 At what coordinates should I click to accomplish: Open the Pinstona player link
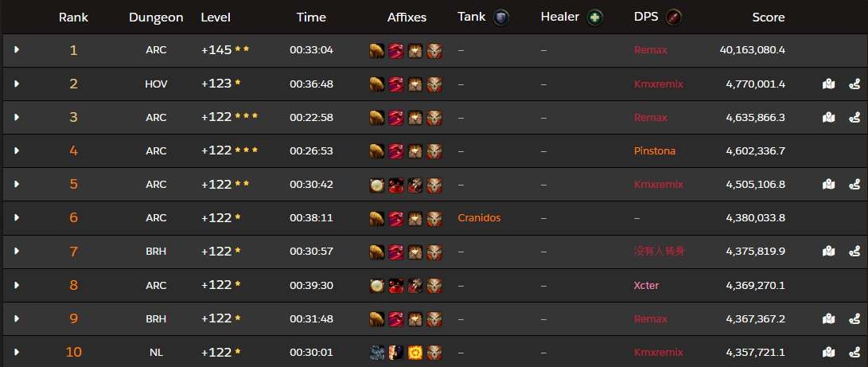(655, 150)
